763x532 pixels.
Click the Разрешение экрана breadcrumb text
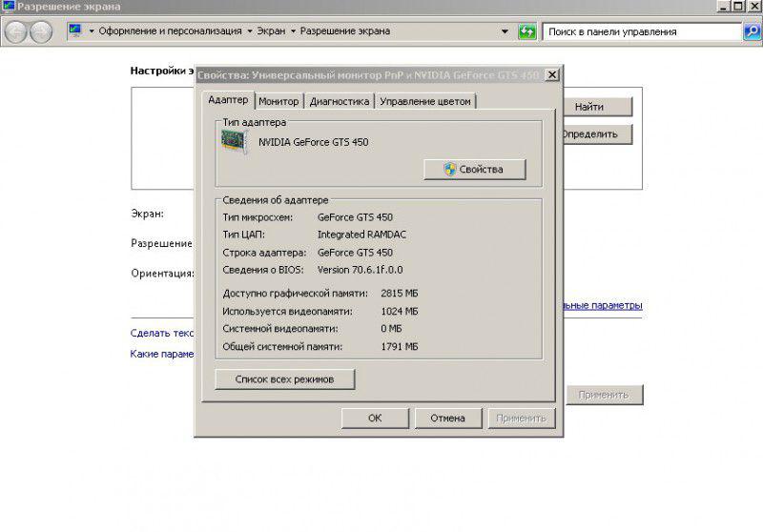345,31
